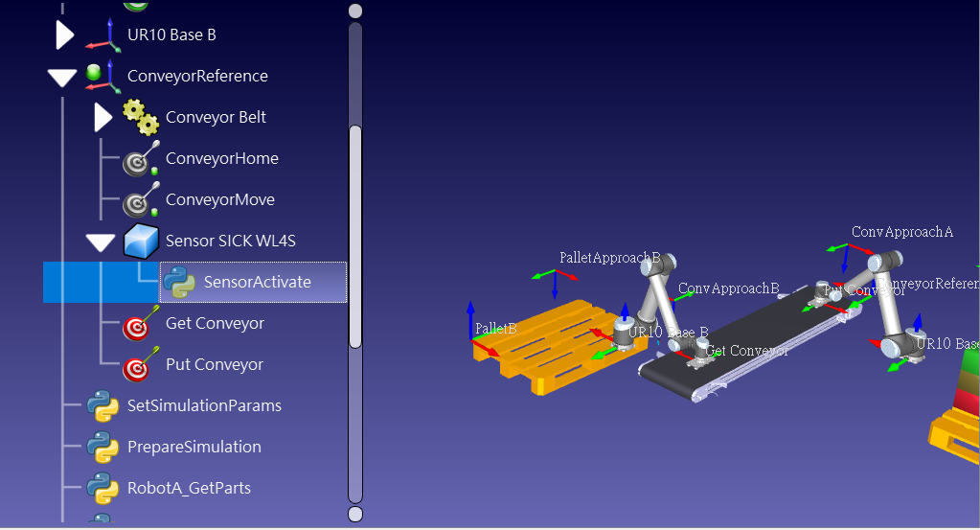The width and height of the screenshot is (980, 530).
Task: Click the Conveyor Belt gears icon
Action: point(140,118)
